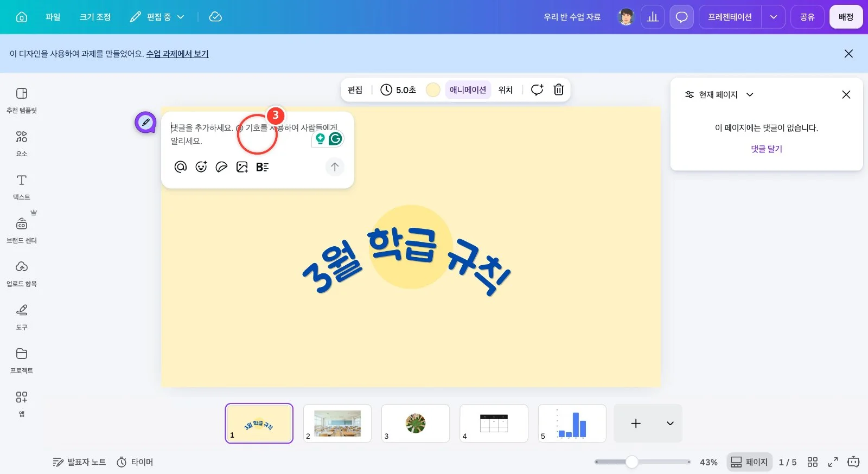Click the 댓글 달기 link

(767, 149)
